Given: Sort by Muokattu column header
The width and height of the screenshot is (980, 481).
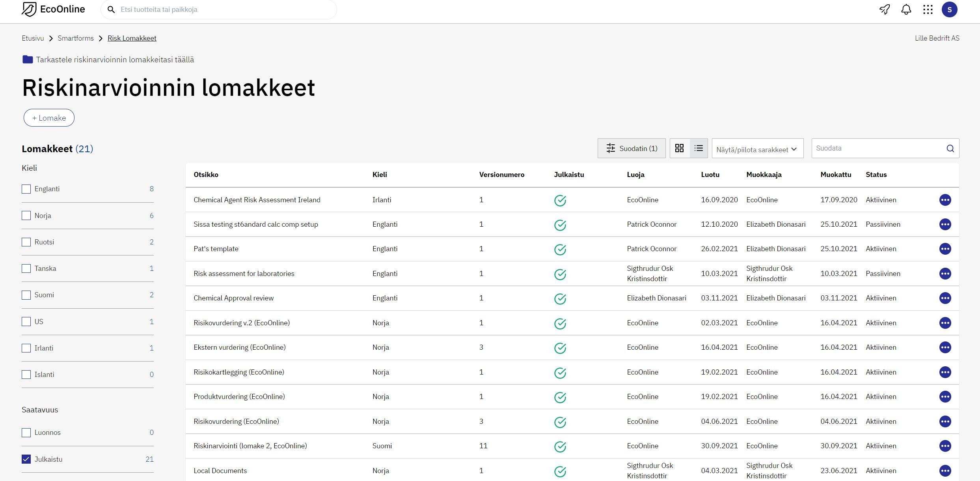Looking at the screenshot, I should pyautogui.click(x=836, y=175).
